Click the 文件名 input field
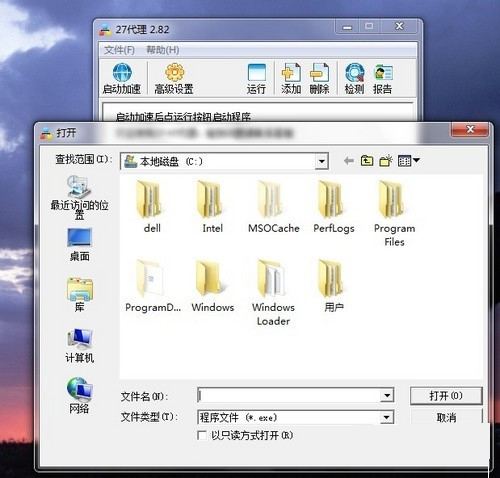 coord(289,396)
